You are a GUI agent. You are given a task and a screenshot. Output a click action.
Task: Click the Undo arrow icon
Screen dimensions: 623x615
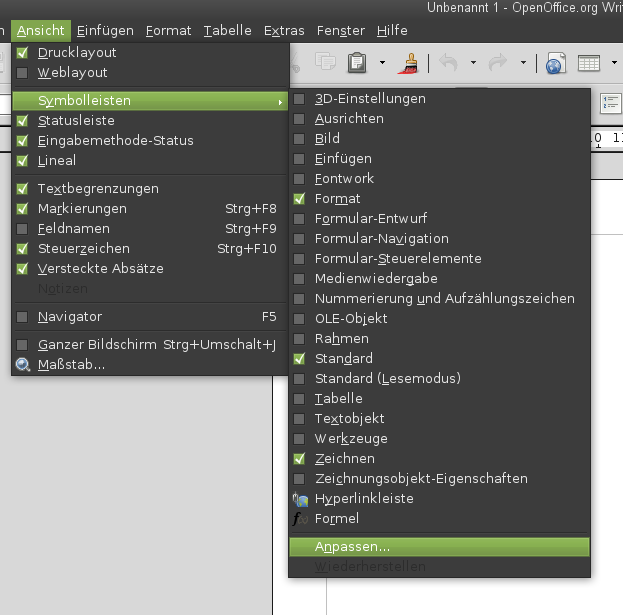[x=449, y=63]
